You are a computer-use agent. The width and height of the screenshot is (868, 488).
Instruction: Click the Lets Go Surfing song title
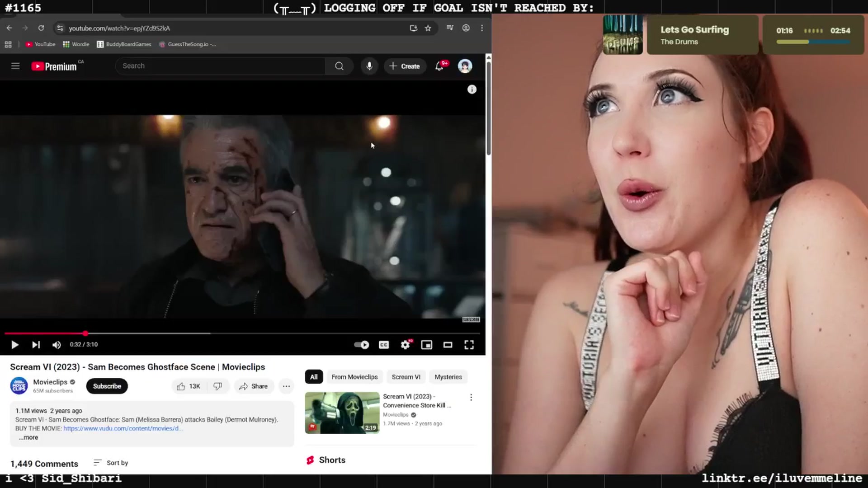coord(695,30)
